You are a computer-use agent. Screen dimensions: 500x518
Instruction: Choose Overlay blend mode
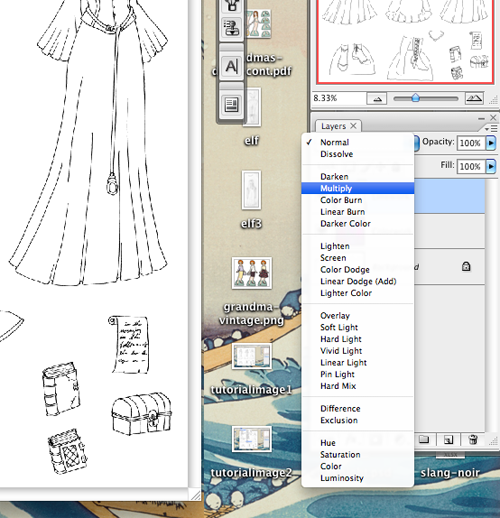(x=357, y=315)
